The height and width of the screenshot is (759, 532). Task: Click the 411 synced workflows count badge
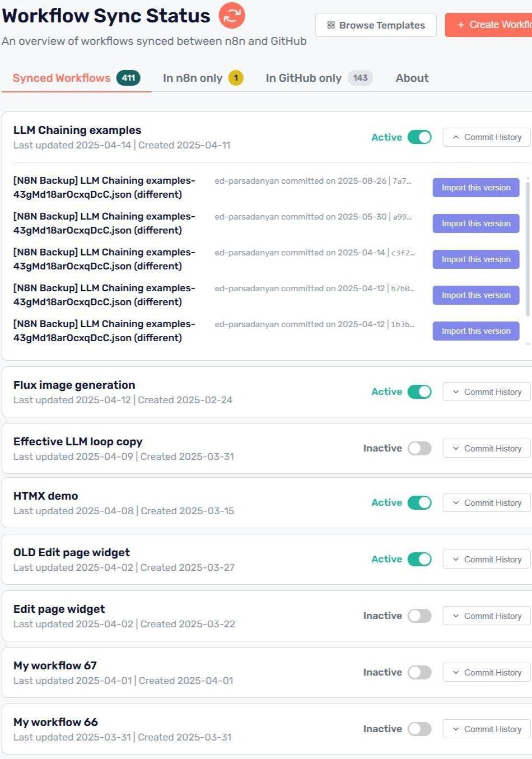click(128, 78)
